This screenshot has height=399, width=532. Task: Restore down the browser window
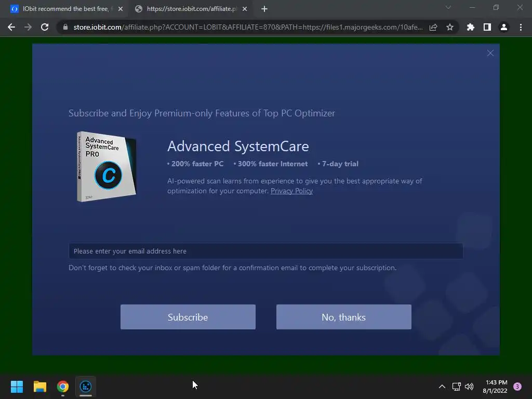tap(496, 7)
